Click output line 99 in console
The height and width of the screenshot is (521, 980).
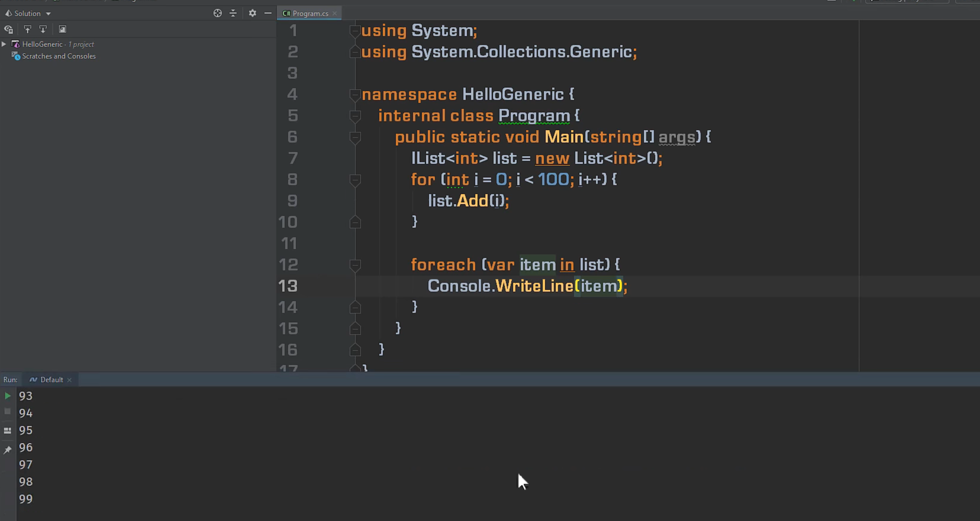click(26, 499)
